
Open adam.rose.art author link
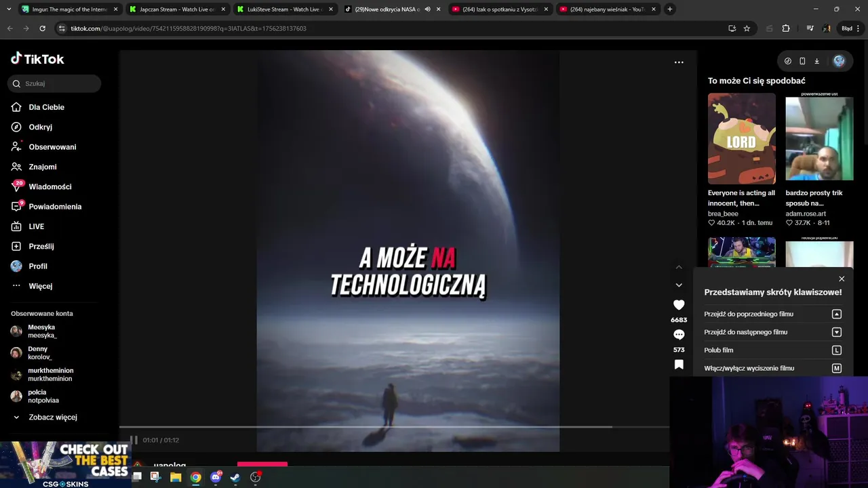[806, 213]
